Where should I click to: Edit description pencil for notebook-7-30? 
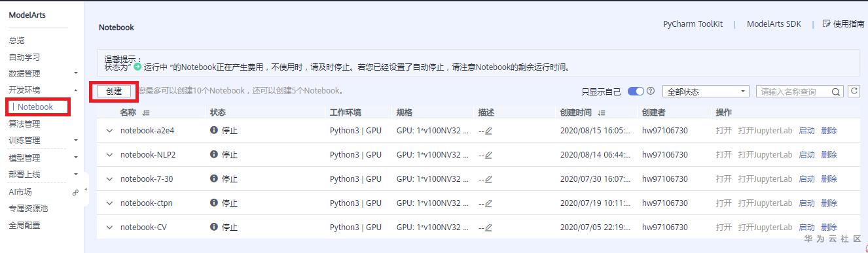point(488,179)
